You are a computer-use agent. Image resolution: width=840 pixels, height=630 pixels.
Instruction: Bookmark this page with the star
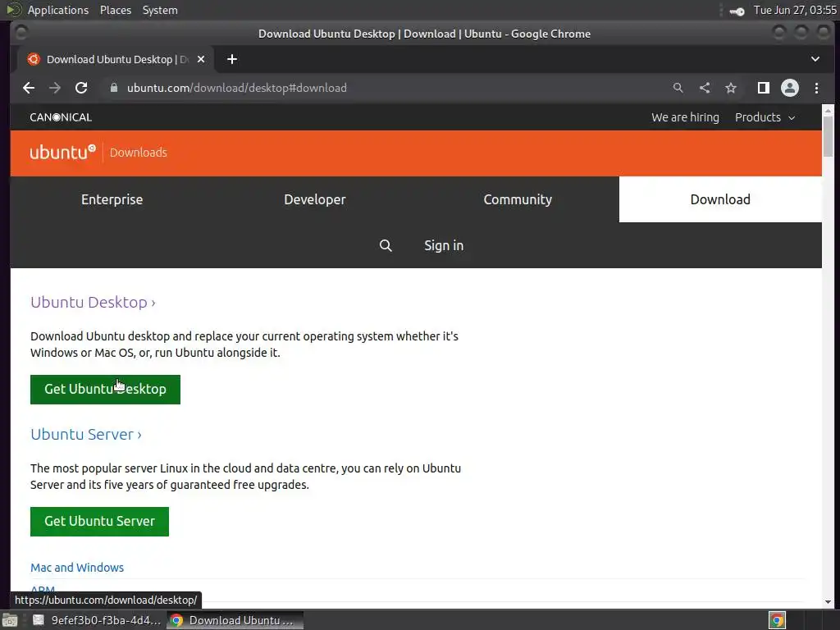(731, 88)
